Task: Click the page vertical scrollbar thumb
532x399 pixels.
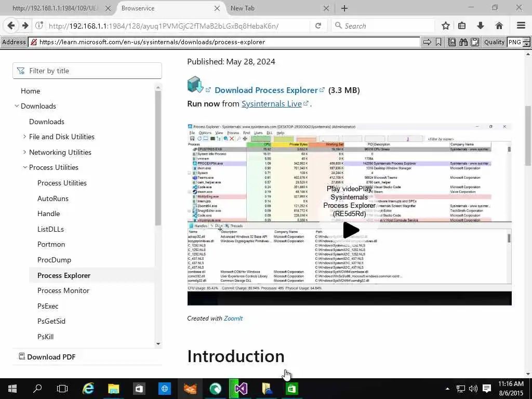Action: tap(528, 136)
